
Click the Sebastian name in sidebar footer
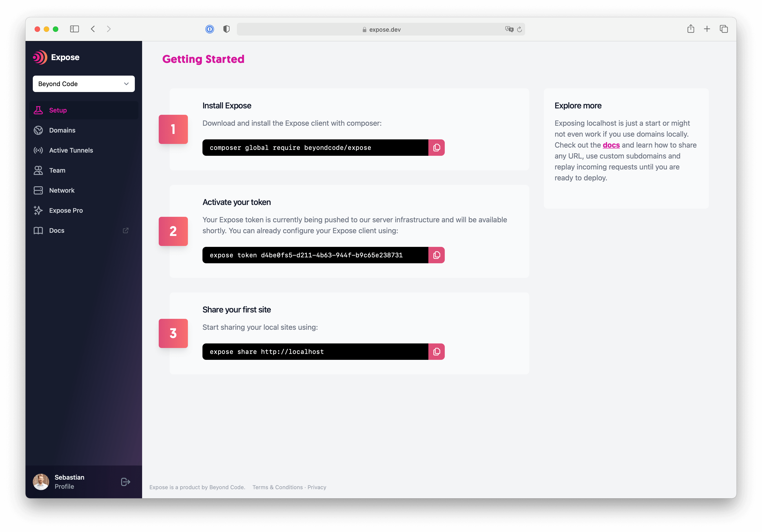point(69,477)
